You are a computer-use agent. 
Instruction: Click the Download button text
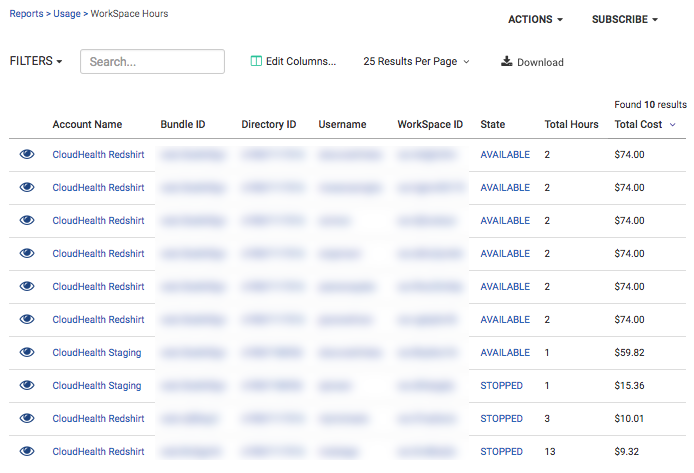540,62
